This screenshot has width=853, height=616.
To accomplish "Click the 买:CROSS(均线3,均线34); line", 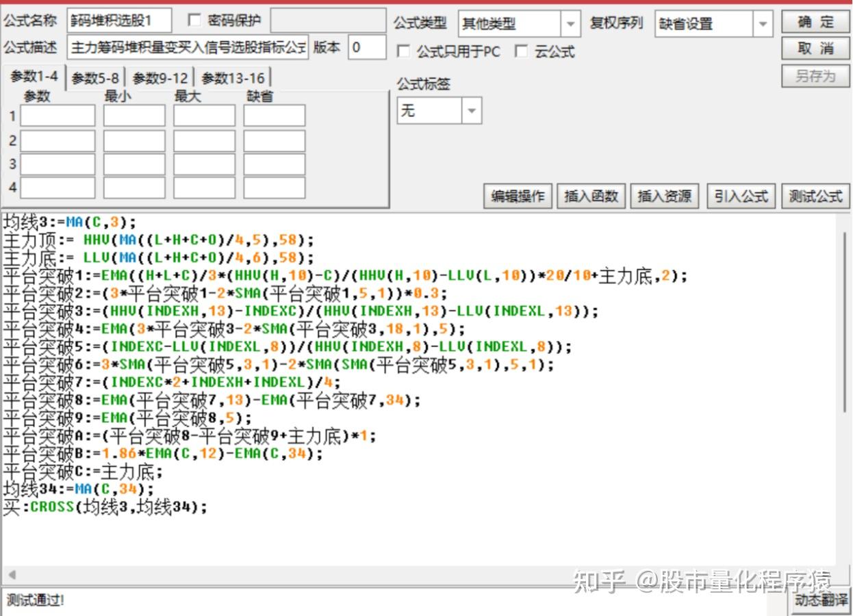I will (x=105, y=506).
